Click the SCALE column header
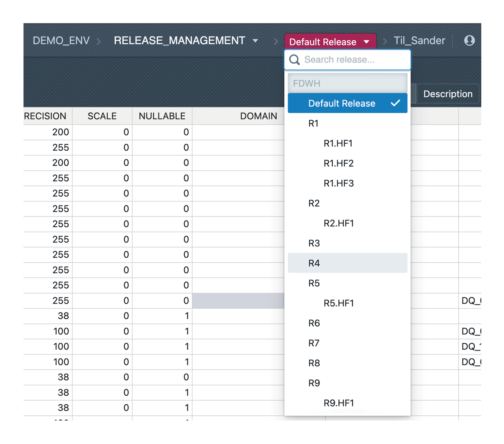The width and height of the screenshot is (504, 444). pos(102,116)
